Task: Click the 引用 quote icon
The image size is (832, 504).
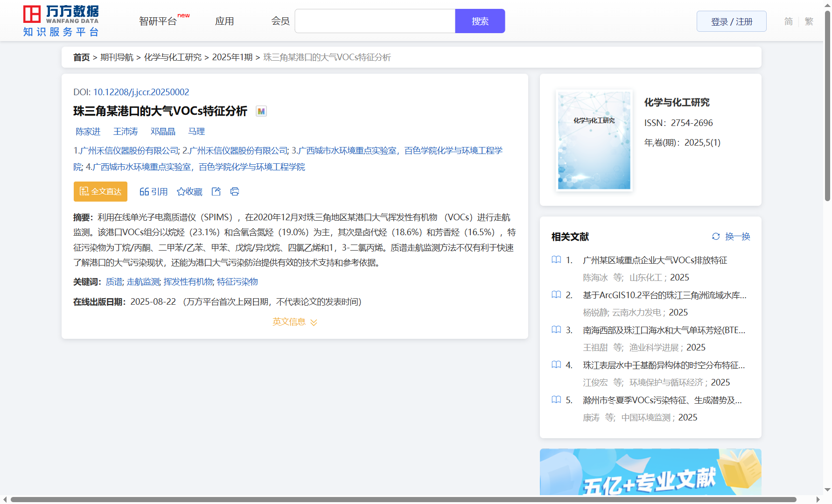Action: [x=144, y=191]
